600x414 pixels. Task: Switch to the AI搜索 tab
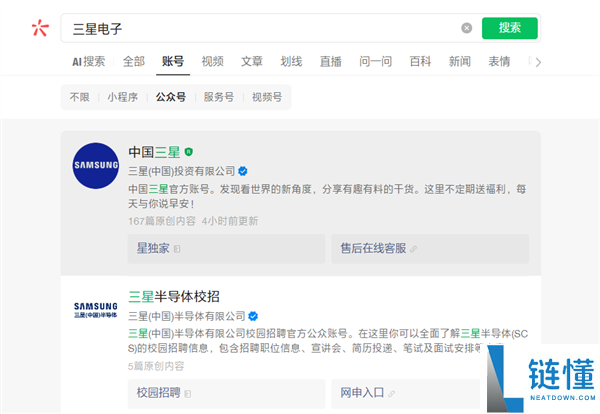(88, 61)
